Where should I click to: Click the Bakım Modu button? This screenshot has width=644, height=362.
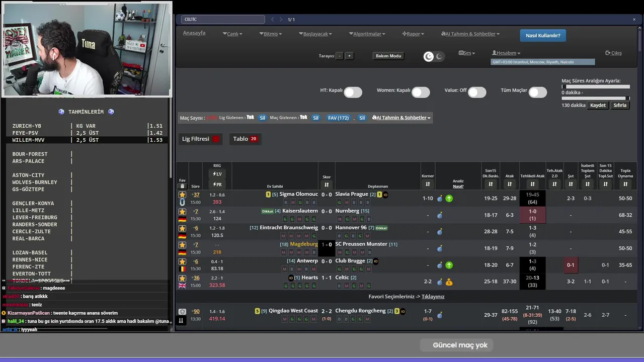(x=388, y=56)
